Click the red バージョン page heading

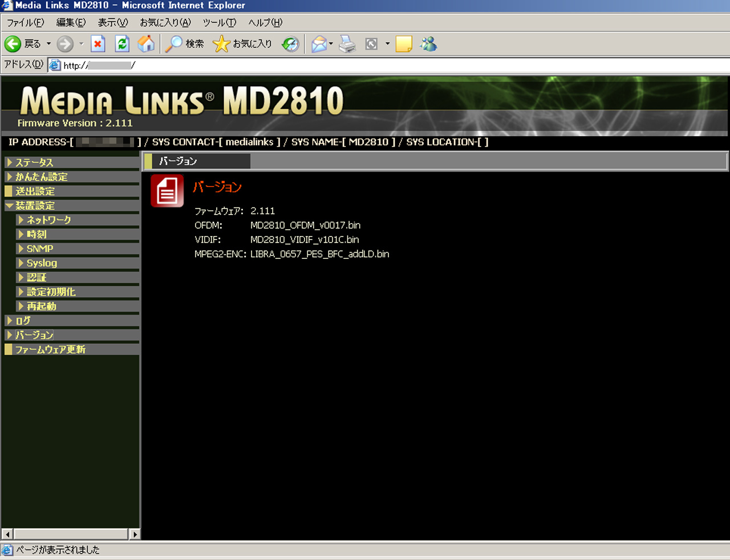[217, 187]
